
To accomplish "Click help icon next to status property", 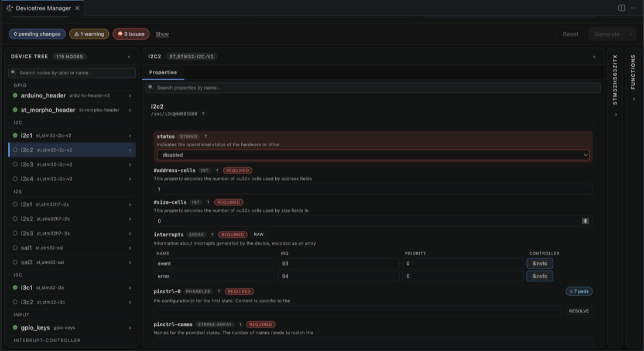I will (x=205, y=137).
